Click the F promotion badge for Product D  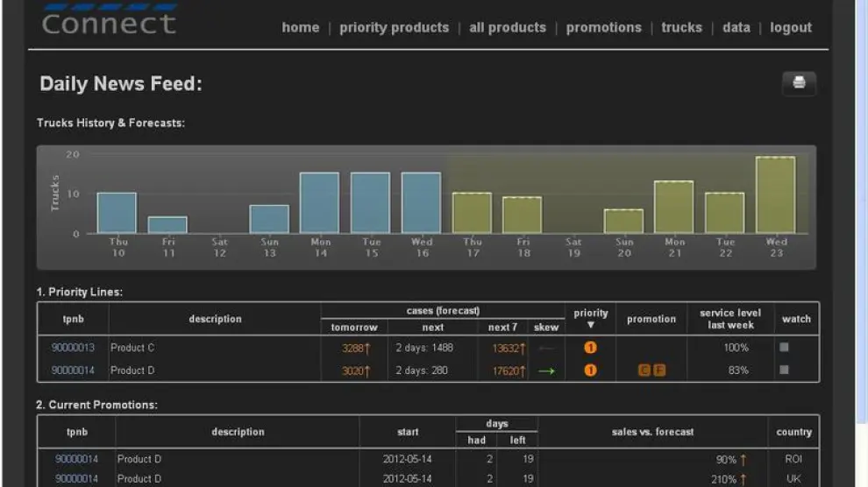659,371
